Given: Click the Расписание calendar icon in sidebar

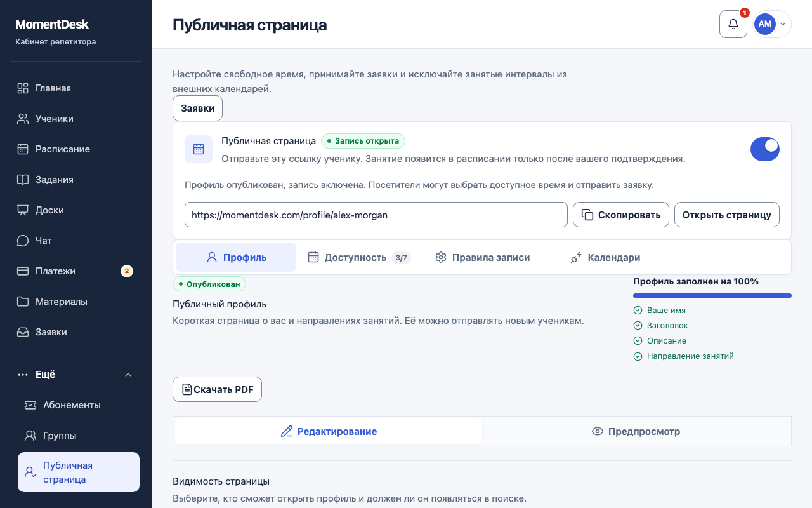Looking at the screenshot, I should point(23,149).
